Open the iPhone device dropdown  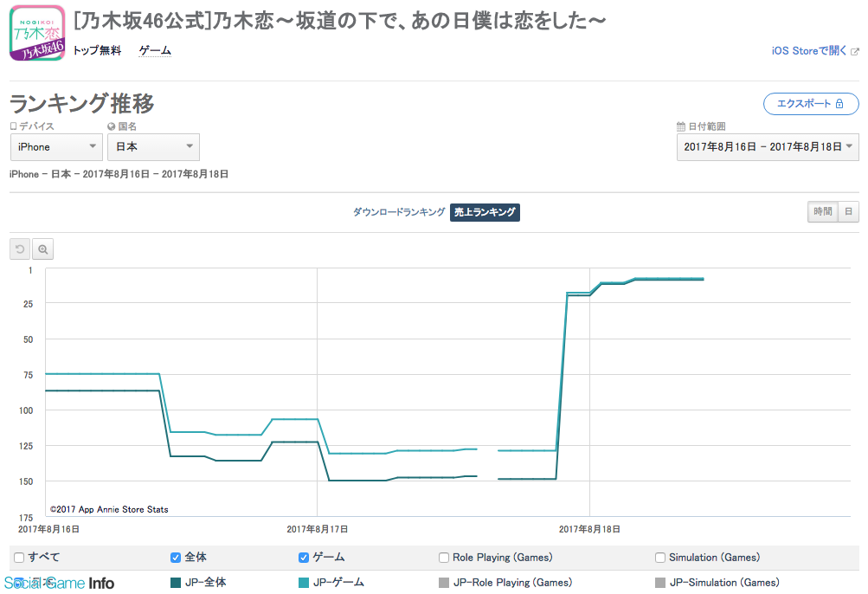tap(56, 147)
